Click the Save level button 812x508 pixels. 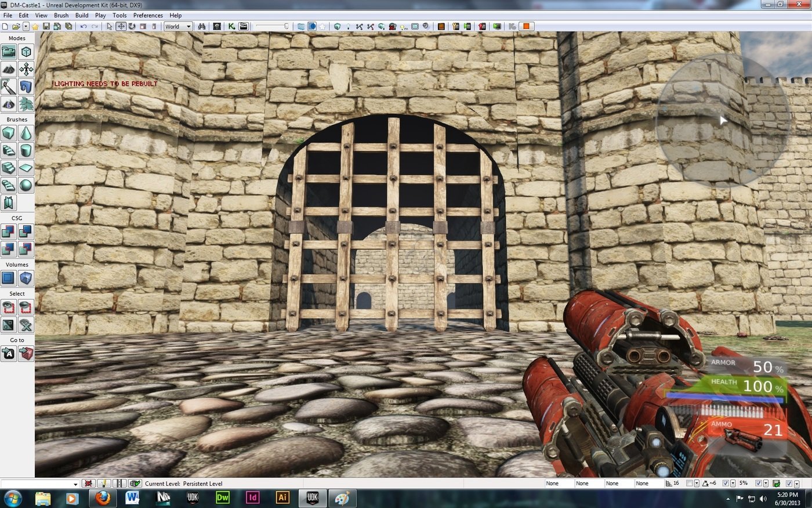click(46, 27)
